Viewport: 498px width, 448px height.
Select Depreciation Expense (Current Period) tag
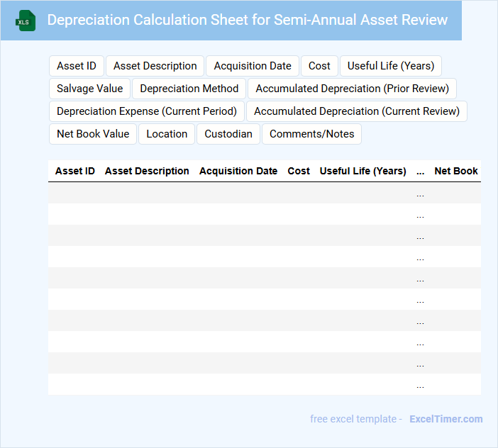click(147, 111)
